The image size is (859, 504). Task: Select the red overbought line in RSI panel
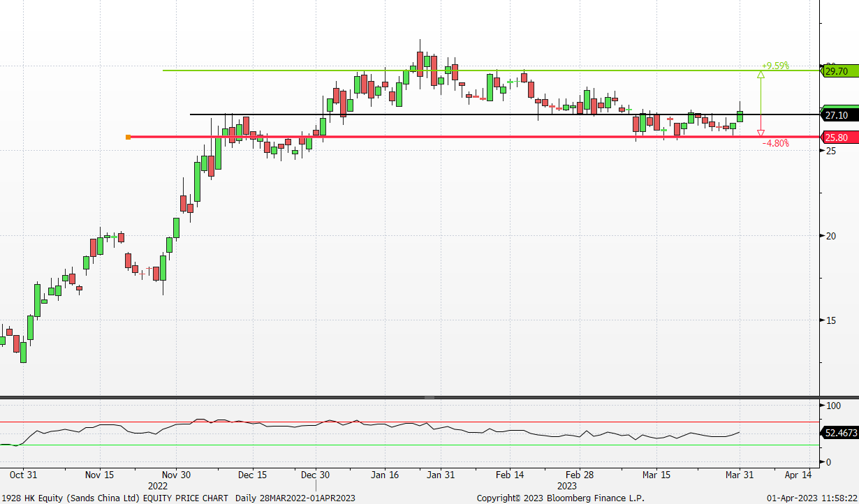click(x=409, y=422)
